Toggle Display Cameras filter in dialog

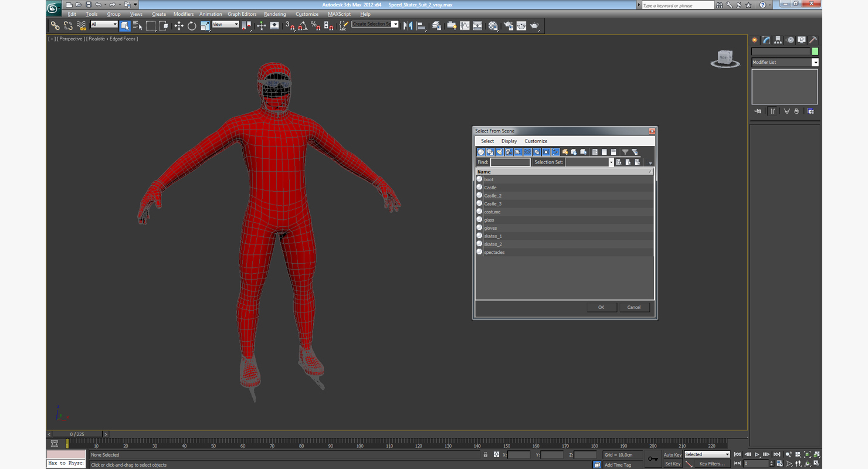pyautogui.click(x=508, y=152)
